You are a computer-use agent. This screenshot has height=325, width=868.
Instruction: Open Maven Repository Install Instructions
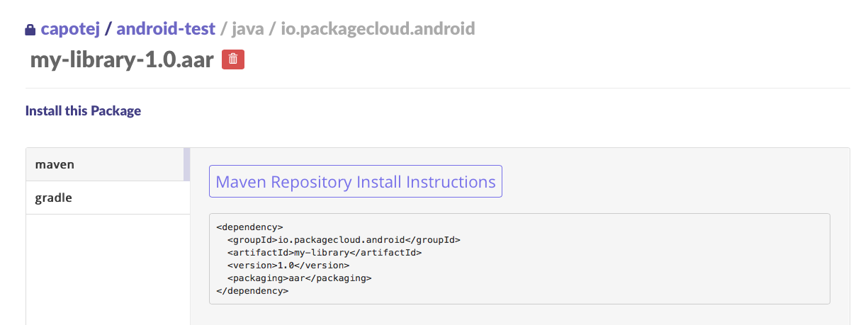(x=356, y=181)
